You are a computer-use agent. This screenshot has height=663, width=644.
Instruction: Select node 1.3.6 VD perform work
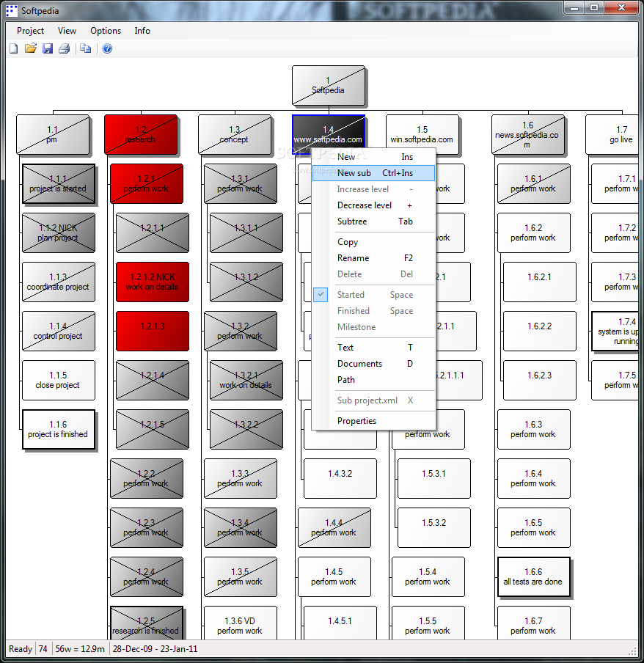coord(241,623)
